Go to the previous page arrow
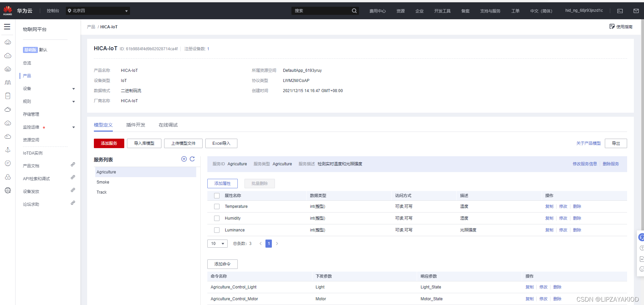Screen dimensions: 644x305 (x=260, y=244)
